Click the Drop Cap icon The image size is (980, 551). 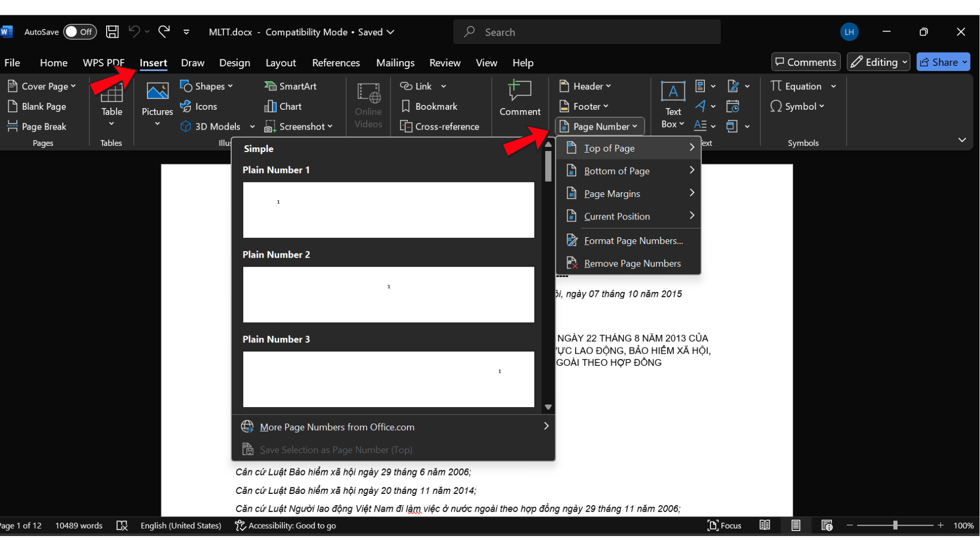click(700, 126)
